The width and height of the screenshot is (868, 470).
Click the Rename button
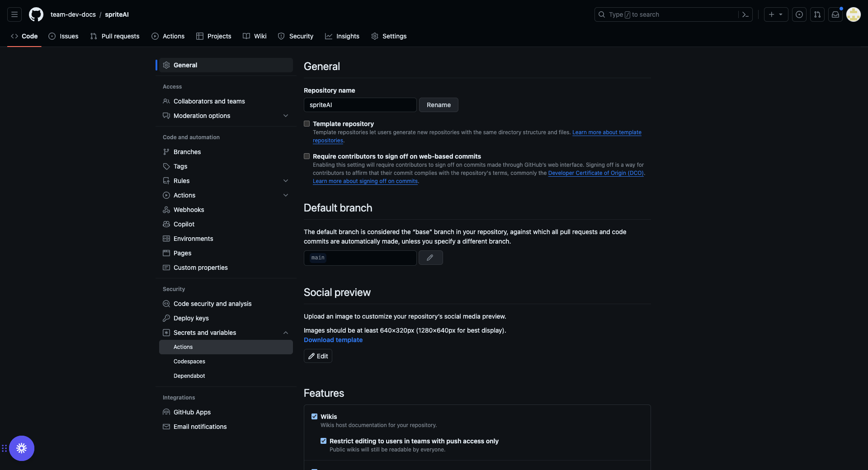click(x=439, y=105)
